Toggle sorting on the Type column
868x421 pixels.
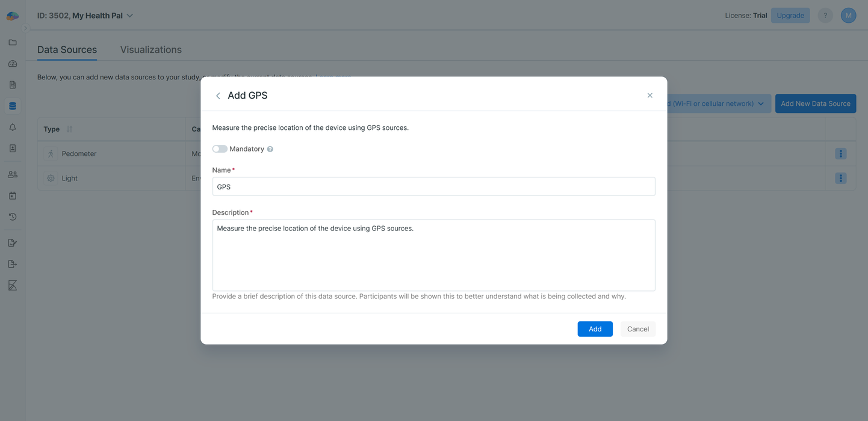[x=67, y=129]
